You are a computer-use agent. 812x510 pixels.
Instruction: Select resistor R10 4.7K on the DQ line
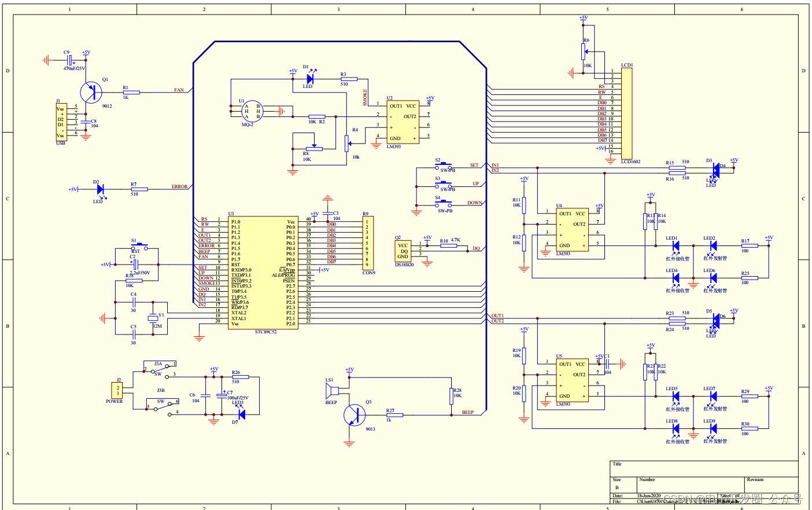449,246
